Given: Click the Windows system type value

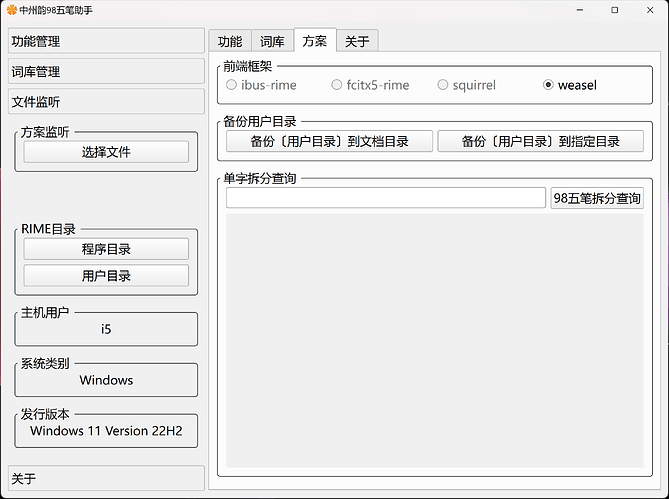Looking at the screenshot, I should click(106, 380).
